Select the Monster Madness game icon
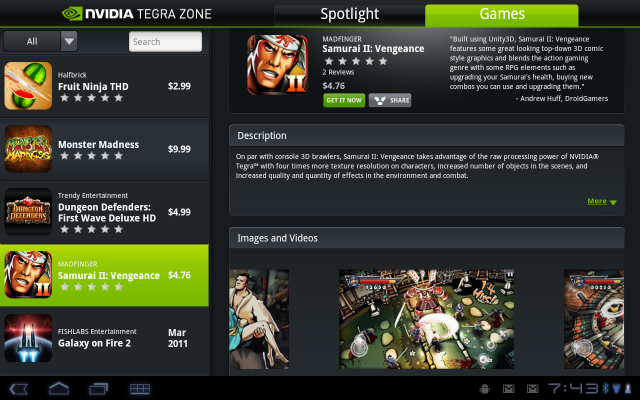This screenshot has width=640, height=400. click(x=28, y=149)
